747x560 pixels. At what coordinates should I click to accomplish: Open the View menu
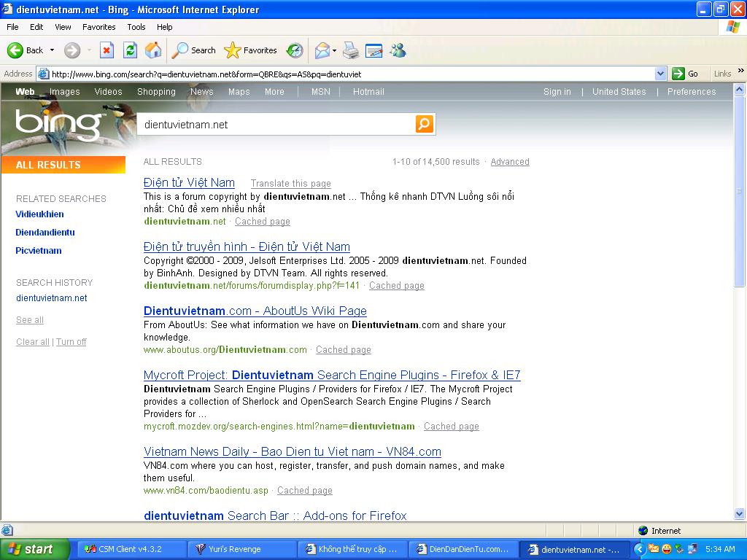coord(63,27)
